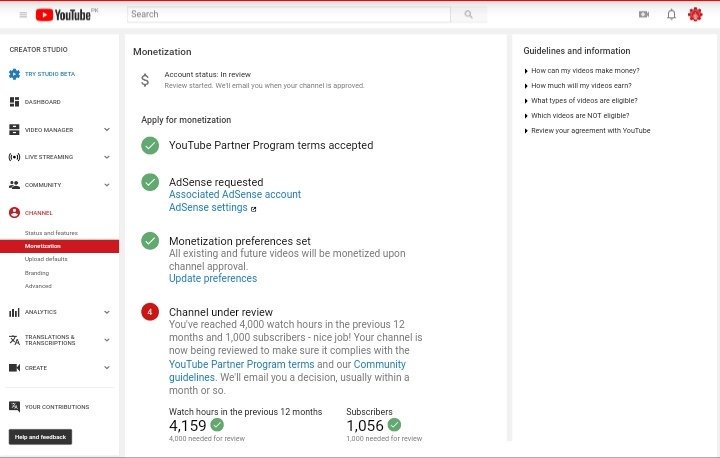
Task: Click the green check beside Monetization preferences set
Action: (150, 241)
